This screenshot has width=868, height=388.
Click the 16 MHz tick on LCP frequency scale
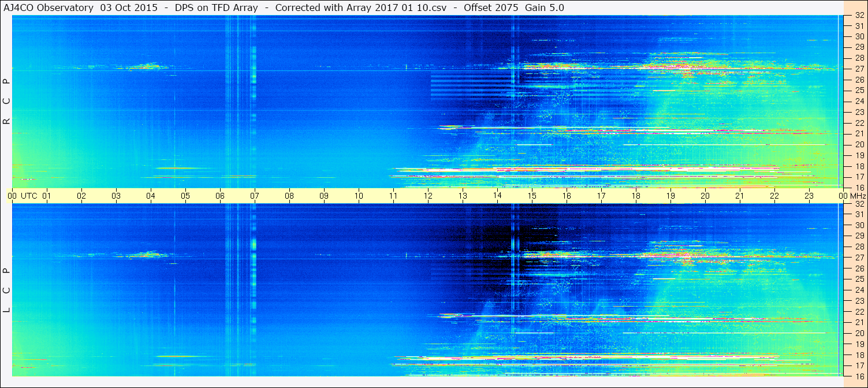[x=859, y=376]
